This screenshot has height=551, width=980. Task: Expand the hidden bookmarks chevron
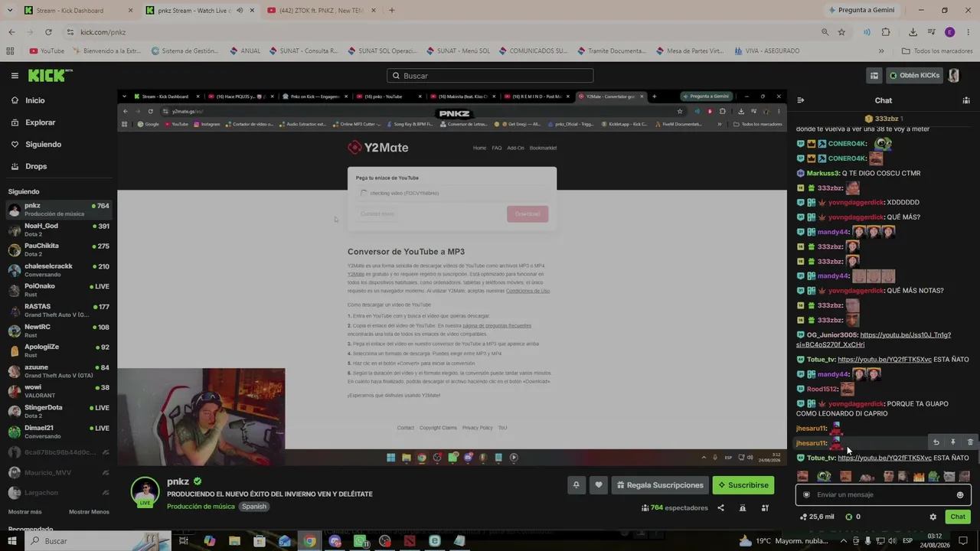pos(881,51)
